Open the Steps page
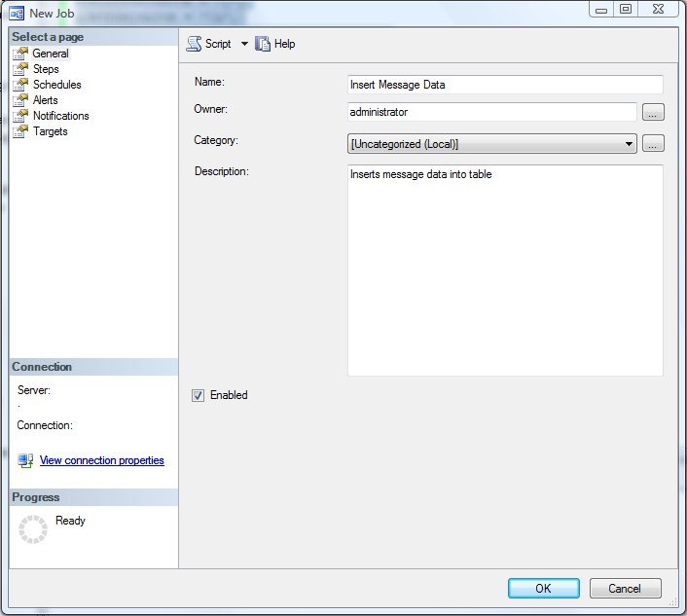 [x=46, y=69]
